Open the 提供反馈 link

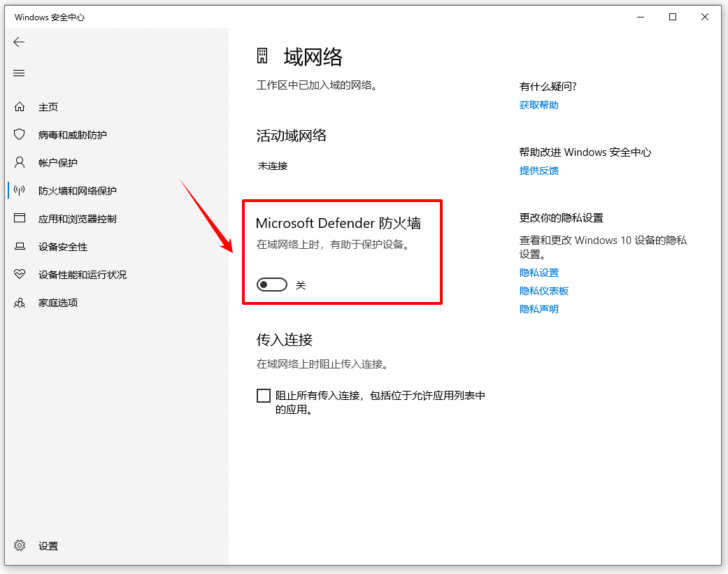538,171
